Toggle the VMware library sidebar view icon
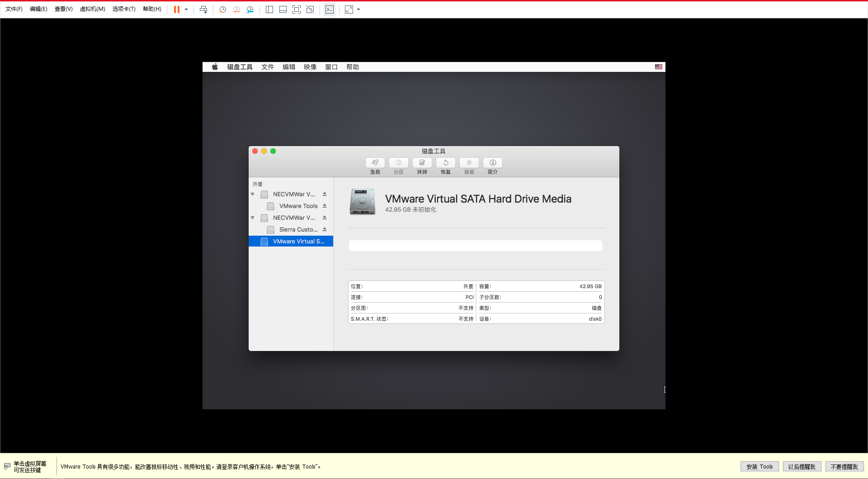Image resolution: width=868 pixels, height=479 pixels. coord(269,9)
